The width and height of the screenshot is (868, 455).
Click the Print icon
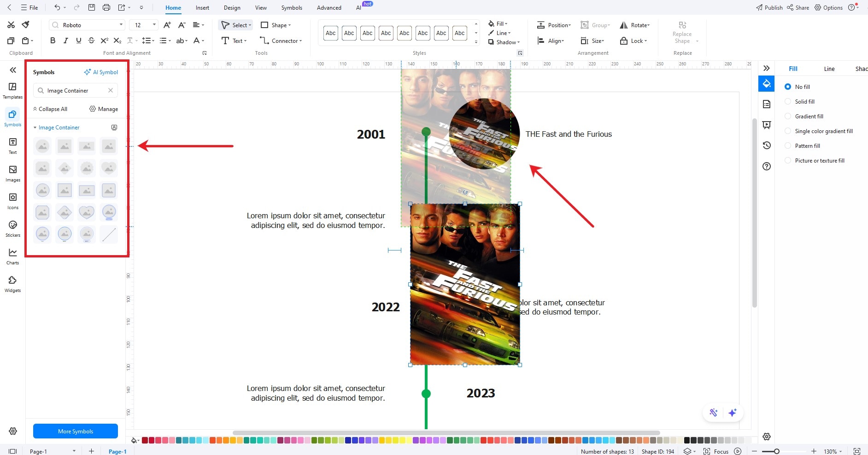pyautogui.click(x=106, y=7)
